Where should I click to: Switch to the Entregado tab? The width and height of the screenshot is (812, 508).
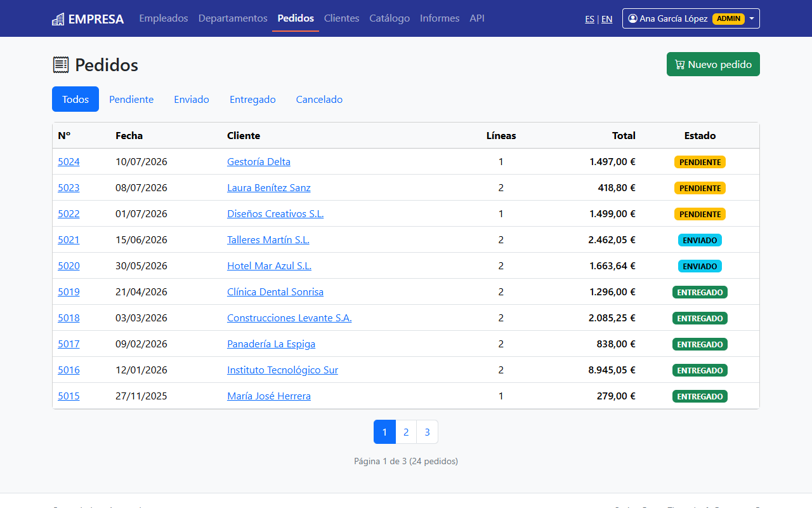(x=252, y=99)
